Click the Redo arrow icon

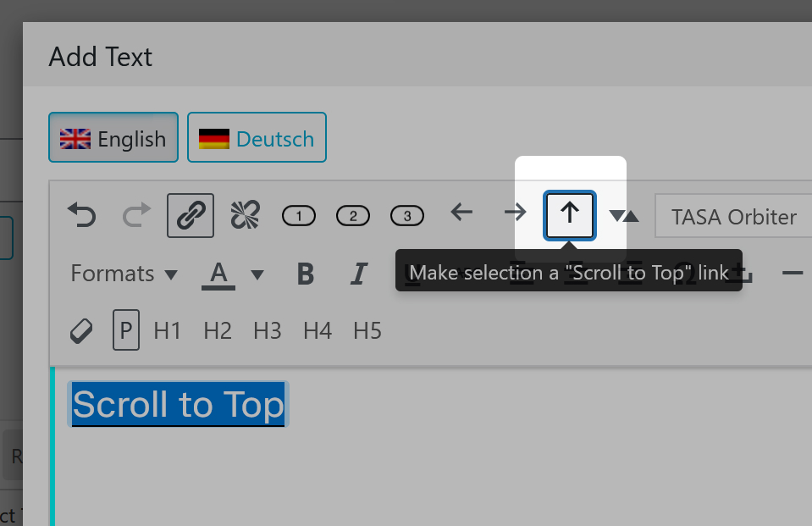point(135,215)
